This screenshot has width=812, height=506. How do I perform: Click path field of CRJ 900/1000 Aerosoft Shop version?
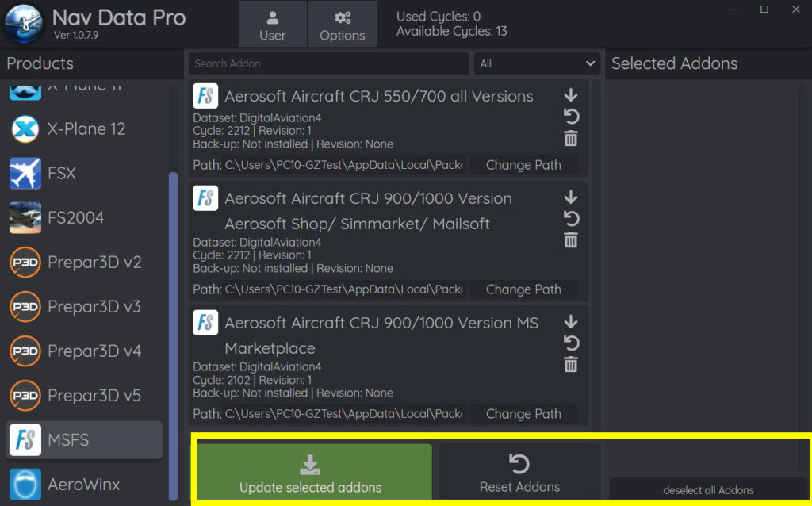pos(343,289)
